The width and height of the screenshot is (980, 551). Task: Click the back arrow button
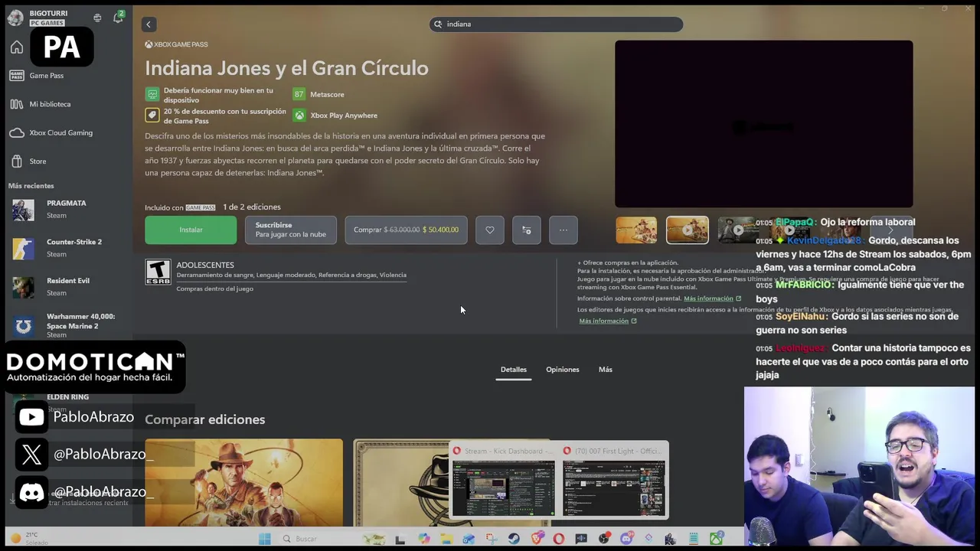coord(149,24)
